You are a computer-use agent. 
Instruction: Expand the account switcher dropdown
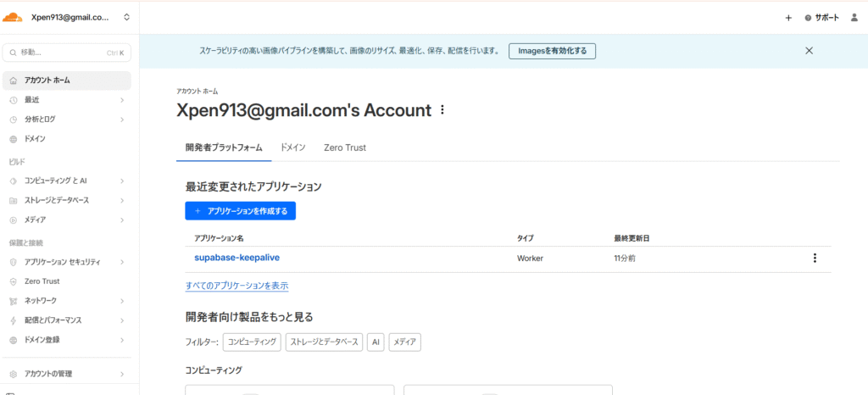pos(126,17)
